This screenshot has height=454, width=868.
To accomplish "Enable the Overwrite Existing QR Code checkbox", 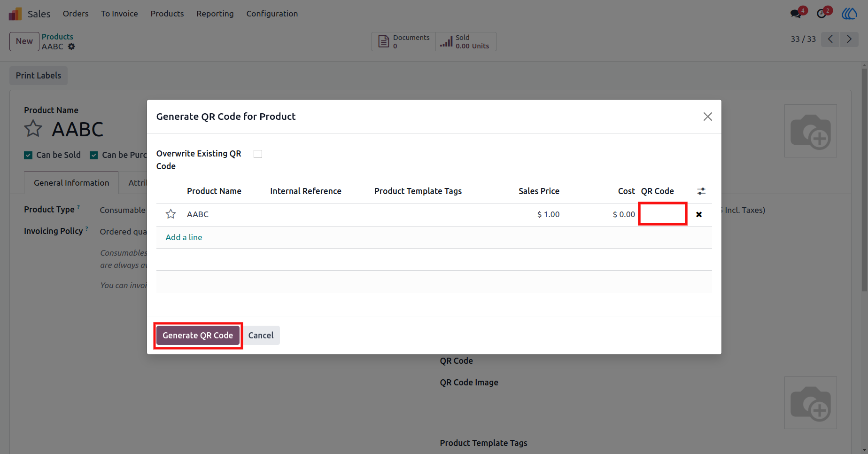I will pos(258,154).
